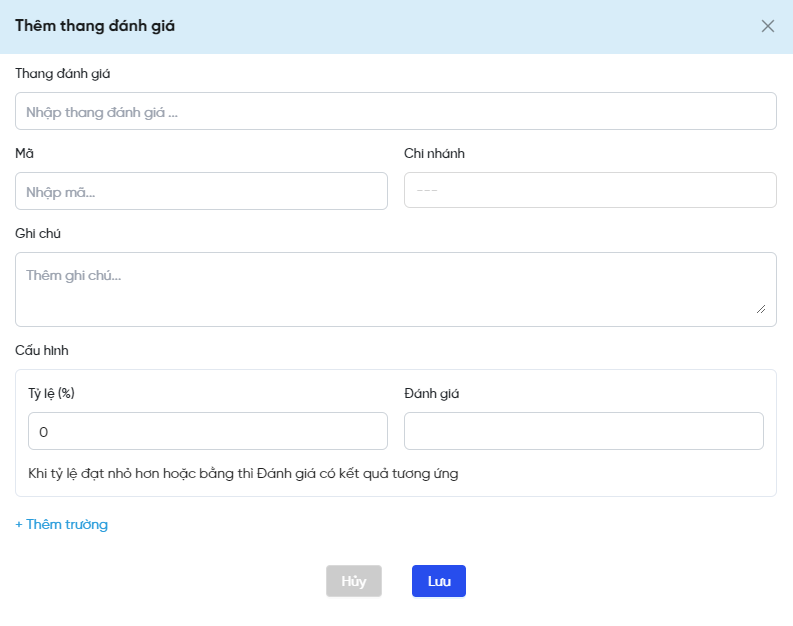Click the Khi tỷ lệ đạt nhỏ hơn hint text

tap(243, 473)
